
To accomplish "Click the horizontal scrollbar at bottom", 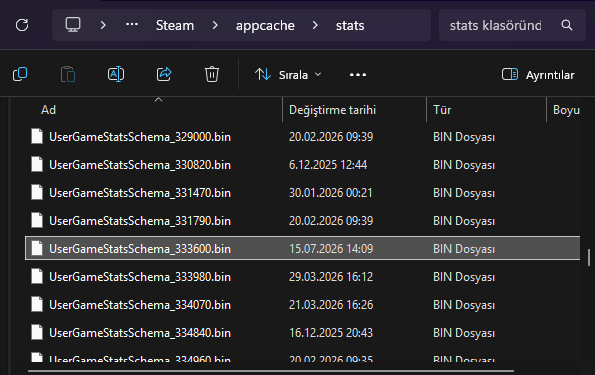I will 271,371.
